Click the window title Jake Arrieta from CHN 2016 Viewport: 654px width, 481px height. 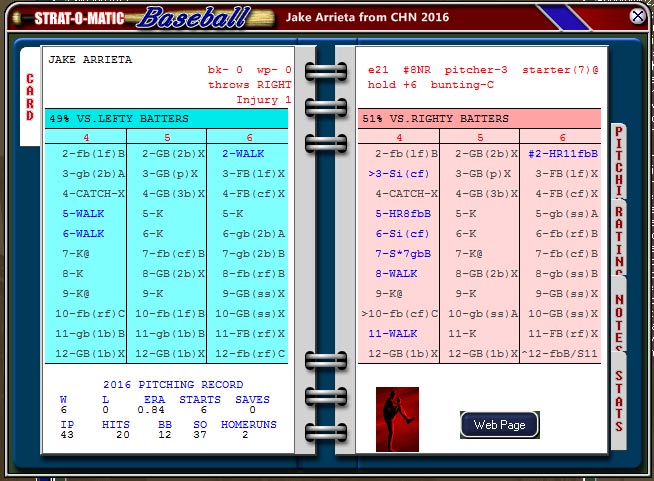pos(368,17)
